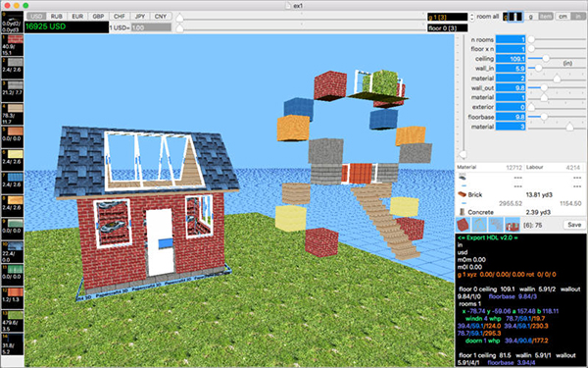The width and height of the screenshot is (588, 368).
Task: Open the red house example thumbnail
Action: pos(513,225)
